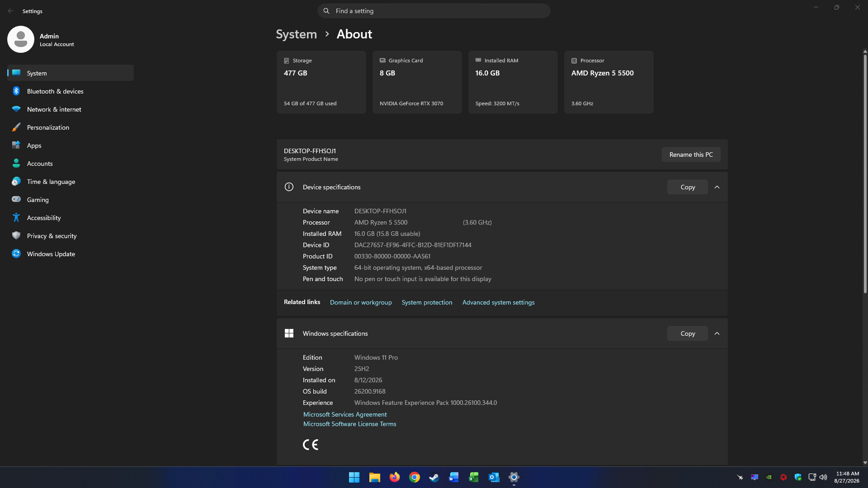Click the red hexagon tray icon
This screenshot has height=488, width=868.
coord(783,477)
